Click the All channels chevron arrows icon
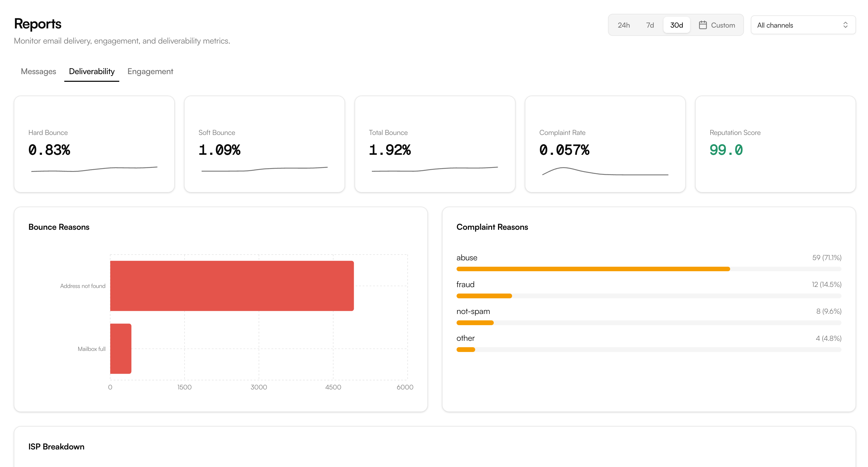 click(845, 25)
